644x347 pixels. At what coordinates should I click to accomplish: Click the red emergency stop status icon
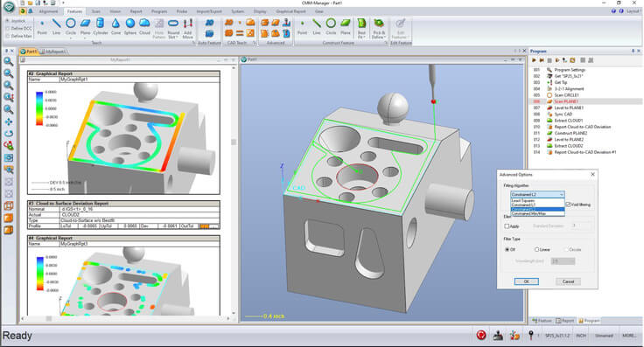pos(481,335)
